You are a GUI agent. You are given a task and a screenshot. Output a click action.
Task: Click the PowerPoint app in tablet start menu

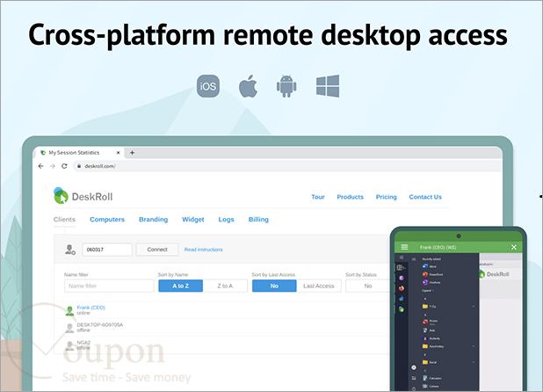pyautogui.click(x=432, y=274)
